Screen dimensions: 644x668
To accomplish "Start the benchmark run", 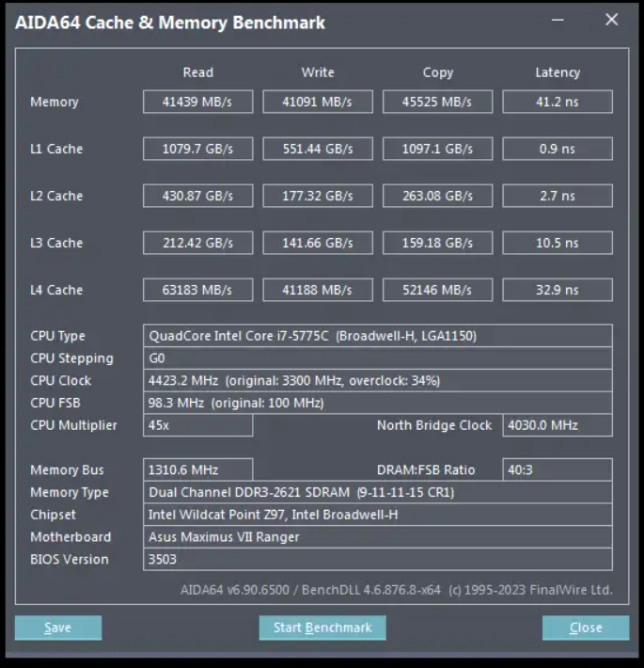I will 322,628.
